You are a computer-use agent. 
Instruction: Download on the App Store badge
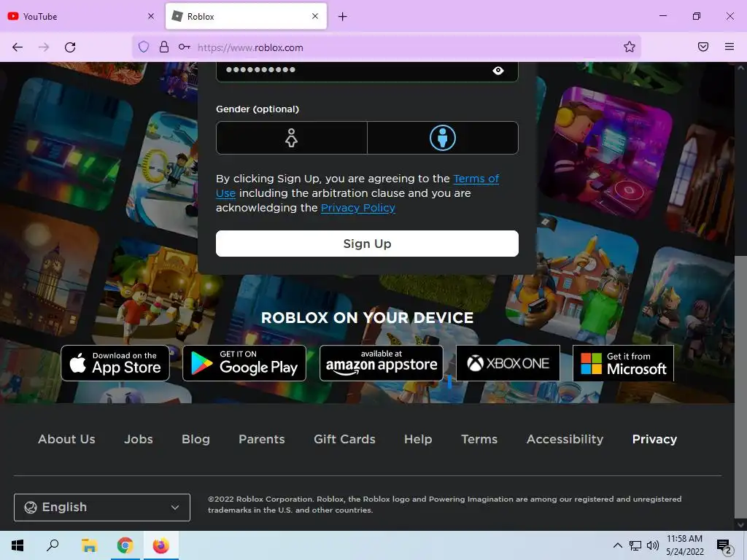coord(115,363)
